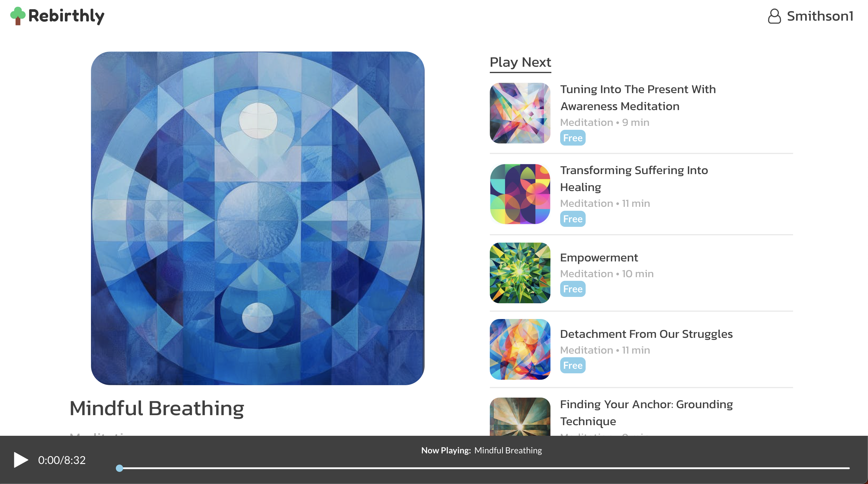868x484 pixels.
Task: Click the Free badge under Empowerment
Action: (573, 289)
